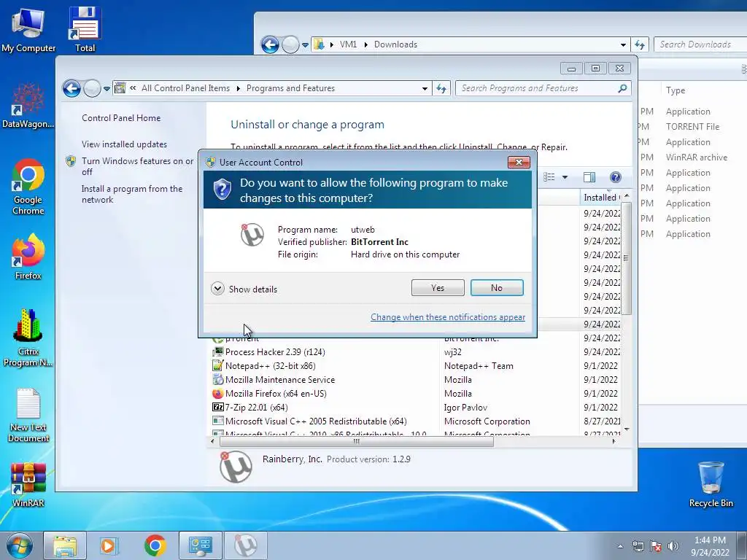Click Yes in User Account Control dialog
Image resolution: width=747 pixels, height=560 pixels.
click(x=438, y=287)
